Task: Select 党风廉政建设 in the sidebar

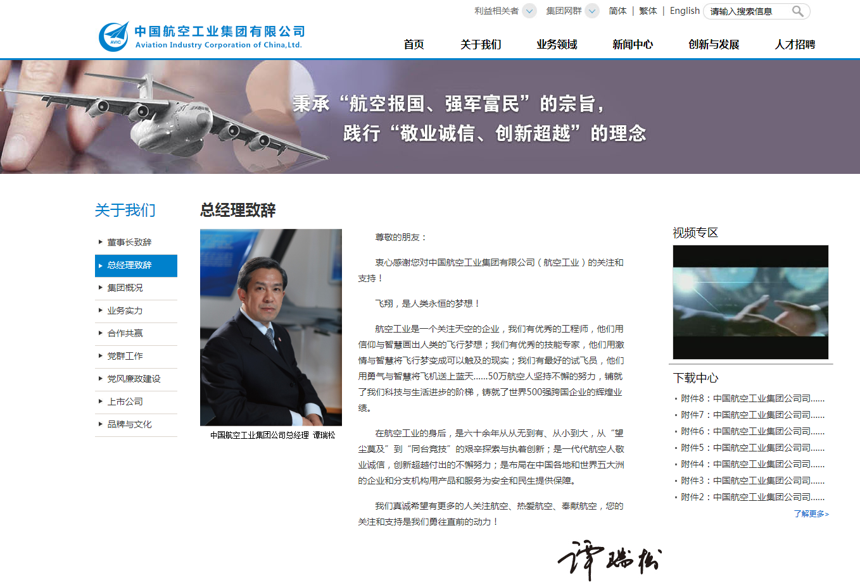Action: point(136,379)
